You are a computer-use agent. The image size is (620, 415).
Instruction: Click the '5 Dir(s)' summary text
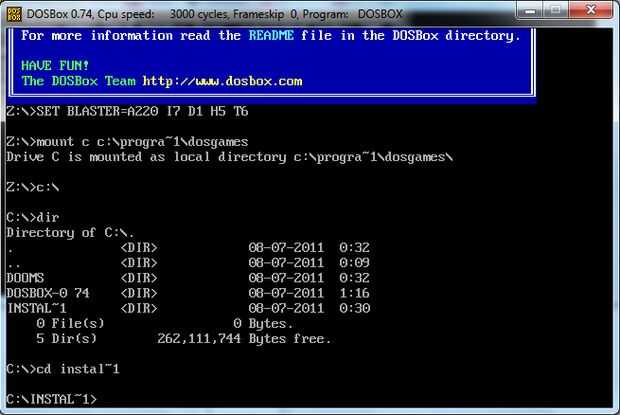[66, 339]
